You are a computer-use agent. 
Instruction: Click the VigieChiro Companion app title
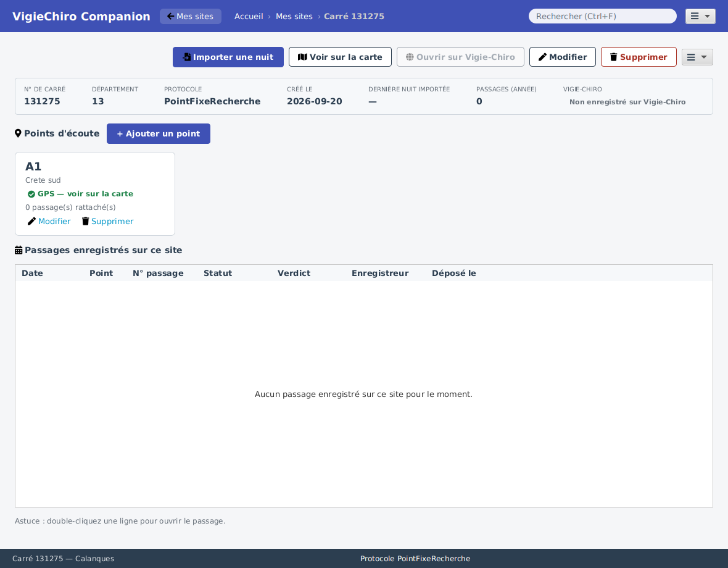(81, 16)
